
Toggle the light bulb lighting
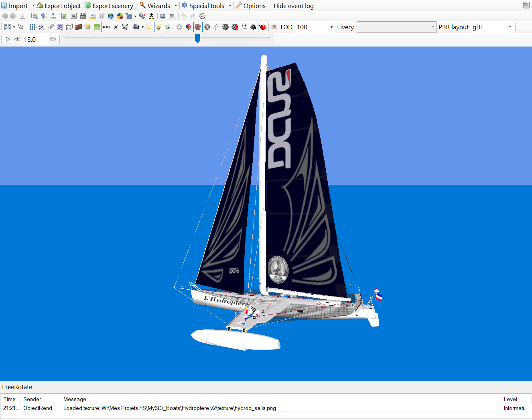[x=158, y=27]
